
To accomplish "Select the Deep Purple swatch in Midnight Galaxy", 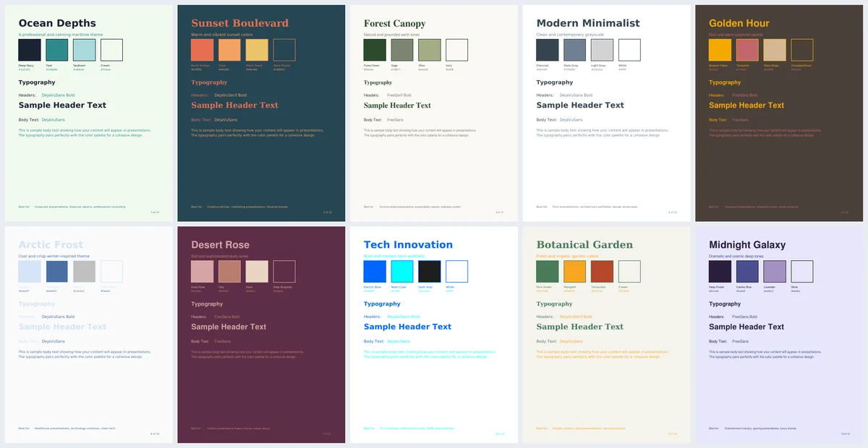I will click(x=720, y=272).
